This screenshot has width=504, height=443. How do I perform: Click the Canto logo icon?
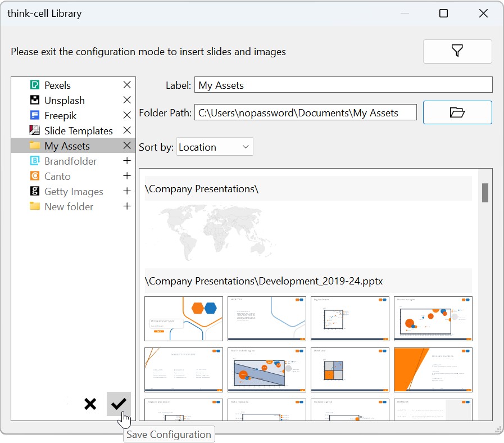(35, 175)
